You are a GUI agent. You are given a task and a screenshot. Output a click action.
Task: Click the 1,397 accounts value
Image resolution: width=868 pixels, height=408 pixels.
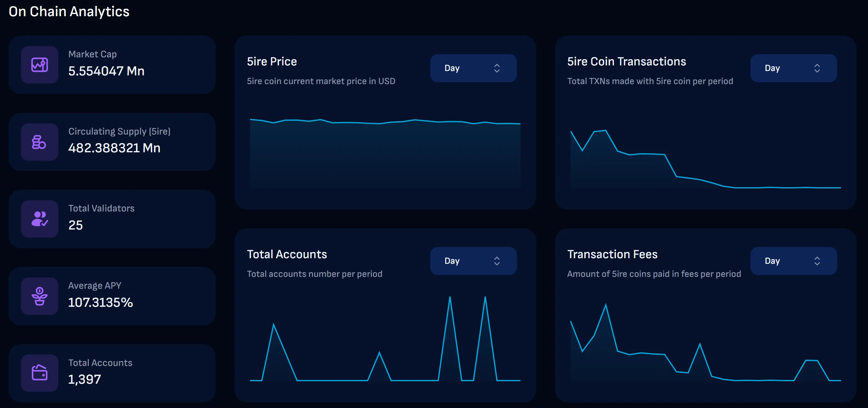pyautogui.click(x=84, y=379)
